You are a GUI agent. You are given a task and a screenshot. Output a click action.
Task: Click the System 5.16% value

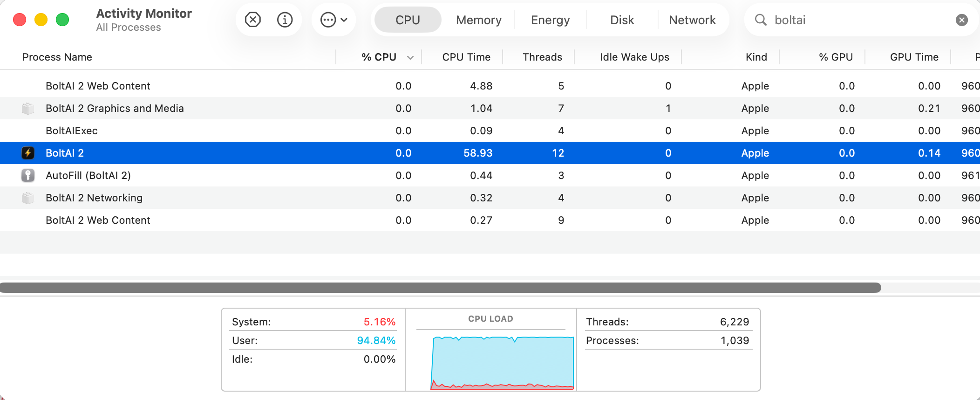click(379, 322)
